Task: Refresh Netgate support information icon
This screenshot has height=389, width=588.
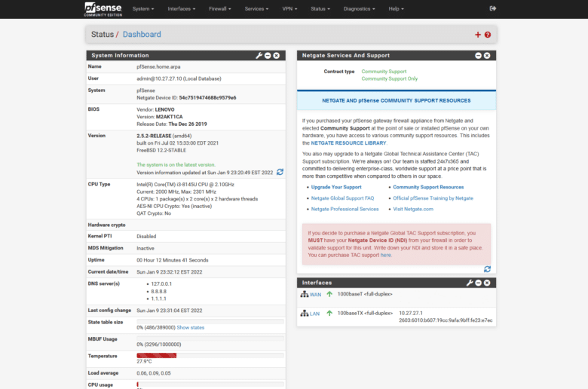Action: coord(487,269)
